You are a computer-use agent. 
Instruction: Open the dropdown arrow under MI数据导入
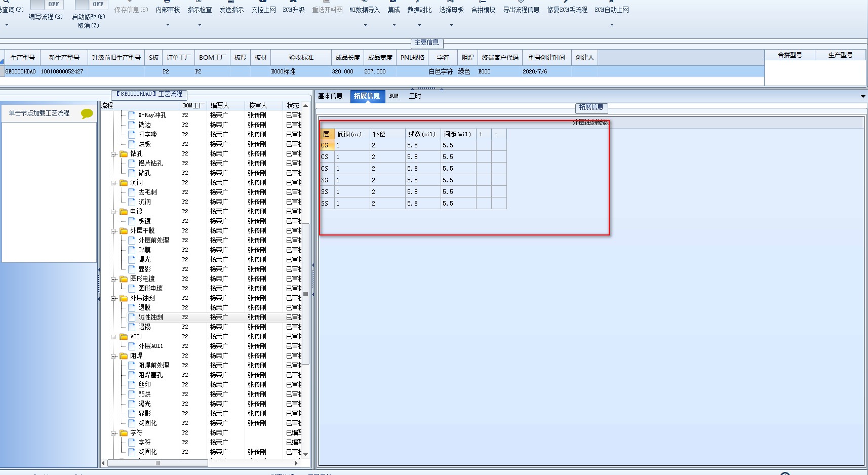(365, 25)
